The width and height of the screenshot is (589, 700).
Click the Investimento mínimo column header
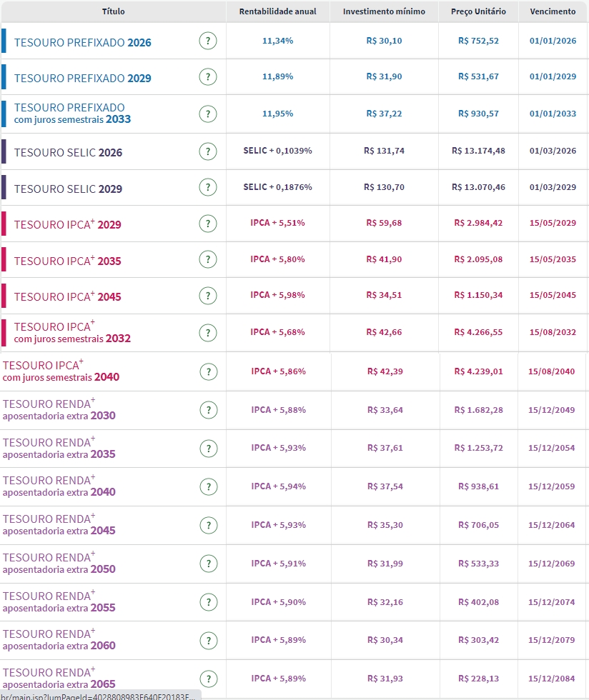[x=384, y=11]
